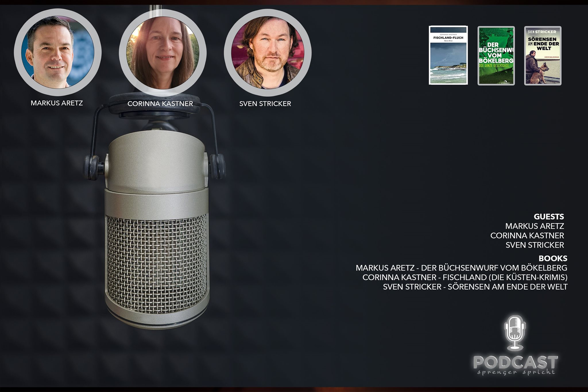Viewport: 588px width, 392px height.
Task: Open the Fischland-Fluch book cover
Action: (x=448, y=55)
